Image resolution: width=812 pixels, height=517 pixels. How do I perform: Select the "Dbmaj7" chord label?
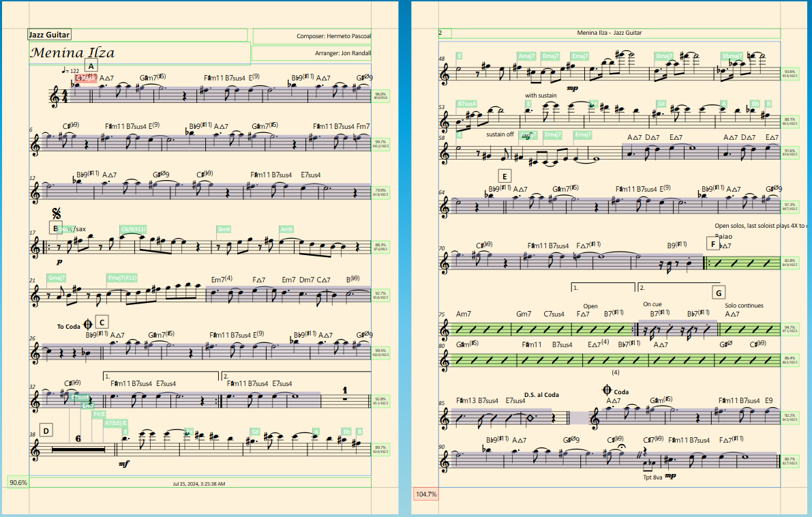pyautogui.click(x=732, y=56)
